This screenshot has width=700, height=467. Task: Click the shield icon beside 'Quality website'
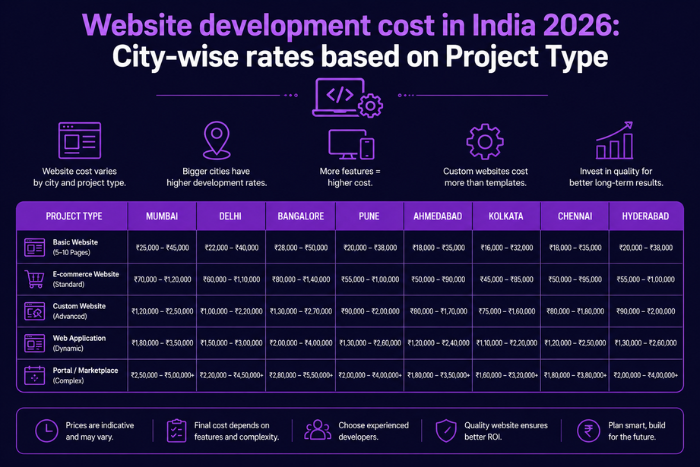point(446,431)
